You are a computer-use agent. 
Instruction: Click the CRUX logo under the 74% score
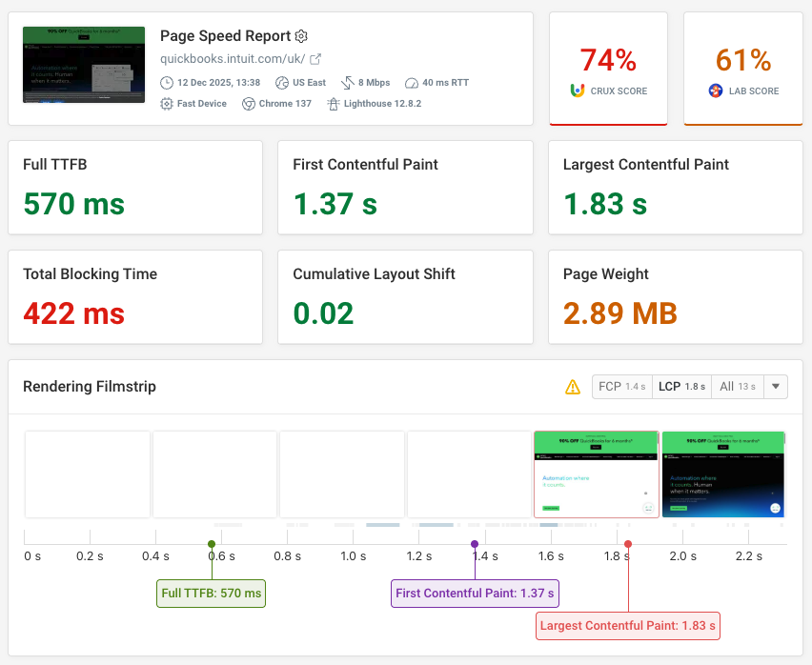tap(579, 90)
